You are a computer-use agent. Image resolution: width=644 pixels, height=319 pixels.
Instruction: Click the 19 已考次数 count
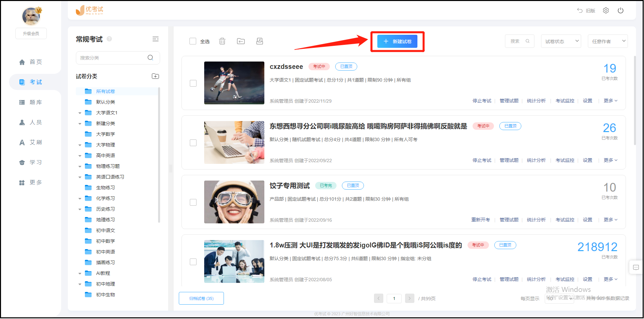point(610,69)
